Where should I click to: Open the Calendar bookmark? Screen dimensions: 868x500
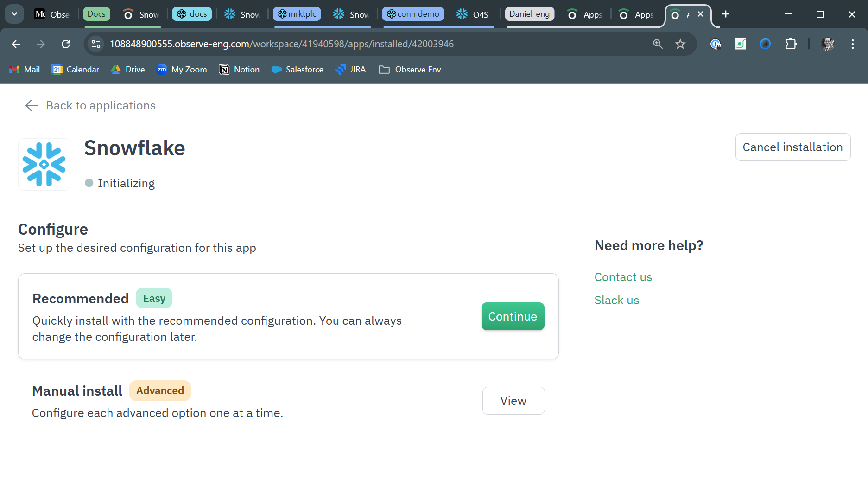(76, 70)
